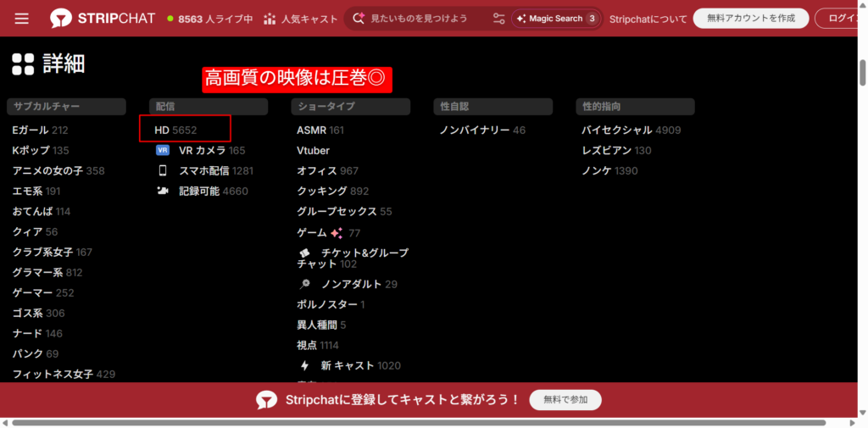The height and width of the screenshot is (428, 868).
Task: Click the horizontal scrollbar left arrow
Action: [4, 423]
